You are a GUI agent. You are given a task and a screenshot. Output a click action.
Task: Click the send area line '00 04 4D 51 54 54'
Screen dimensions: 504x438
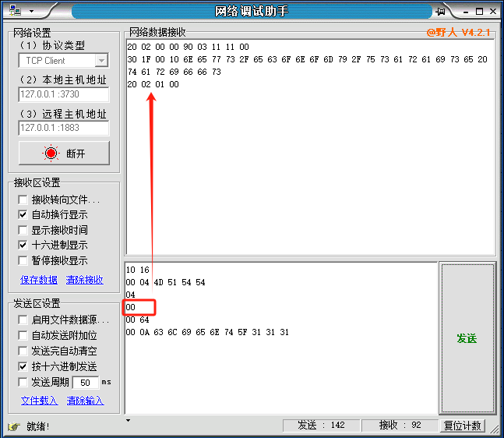click(165, 282)
